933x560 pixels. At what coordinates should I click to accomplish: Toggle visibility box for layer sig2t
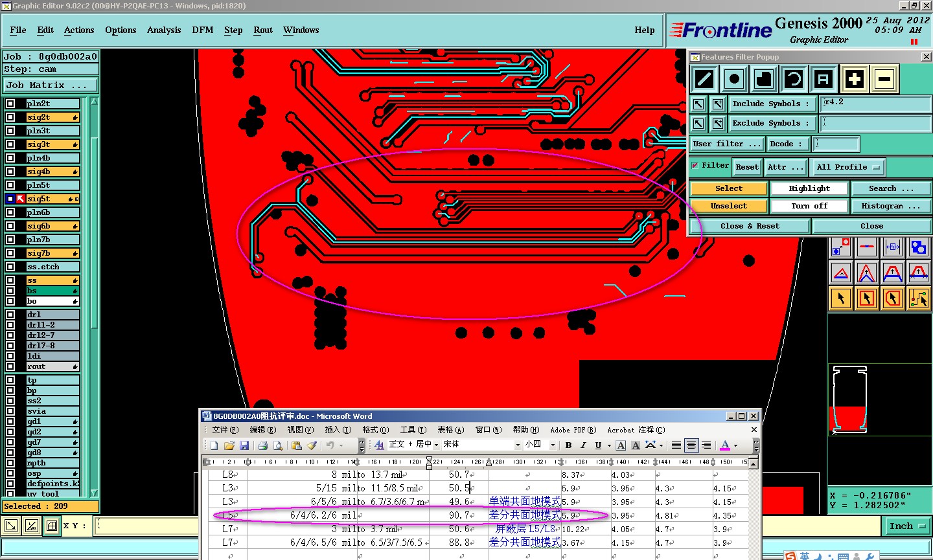(10, 117)
